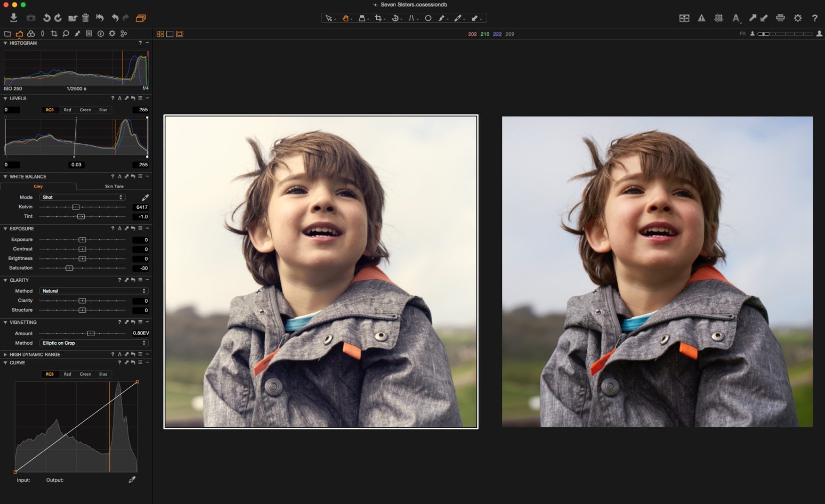Screen dimensions: 825x504
Task: Select the Pan tool in the cursor toolbar
Action: 345,18
